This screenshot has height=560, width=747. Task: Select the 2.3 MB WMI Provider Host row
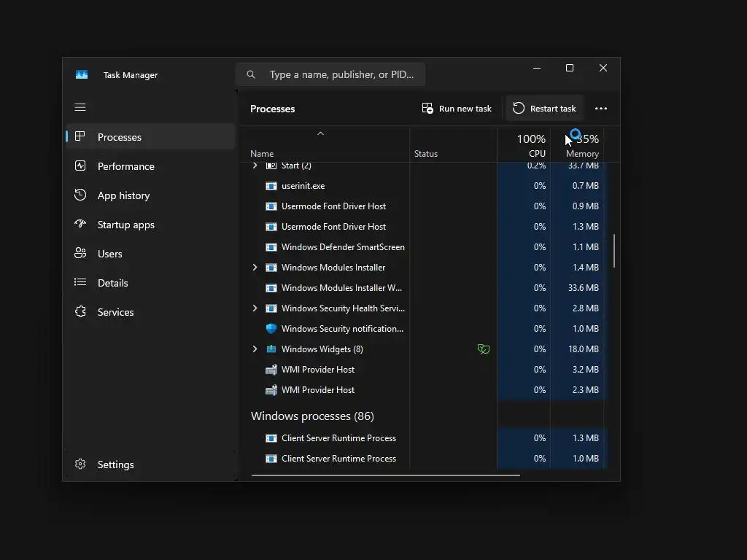coord(422,390)
